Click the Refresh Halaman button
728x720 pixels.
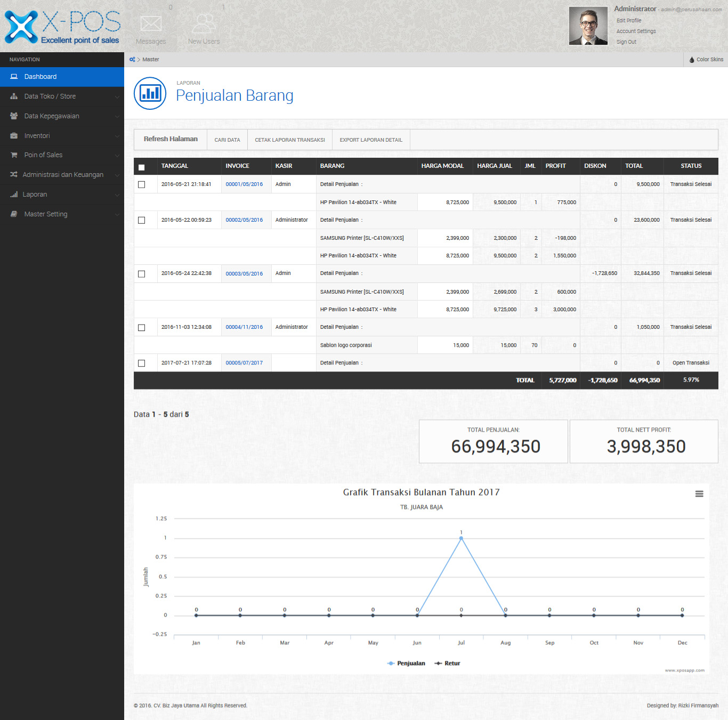171,139
